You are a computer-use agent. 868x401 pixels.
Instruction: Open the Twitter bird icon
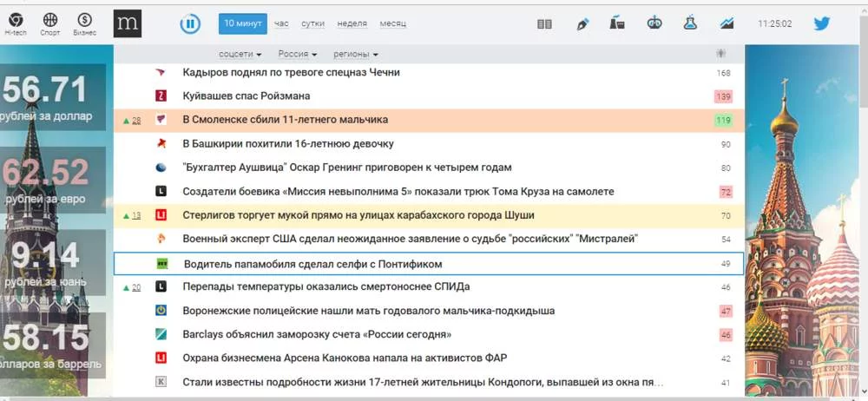pos(821,24)
